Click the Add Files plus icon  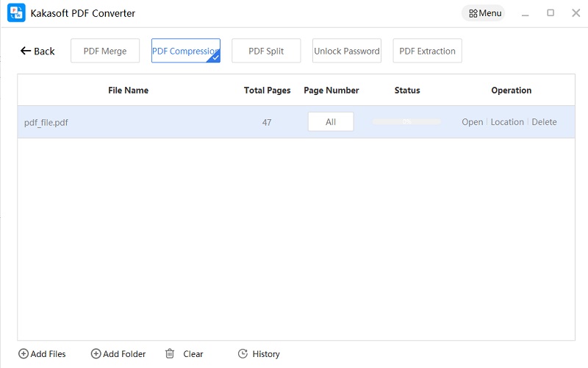pos(24,354)
